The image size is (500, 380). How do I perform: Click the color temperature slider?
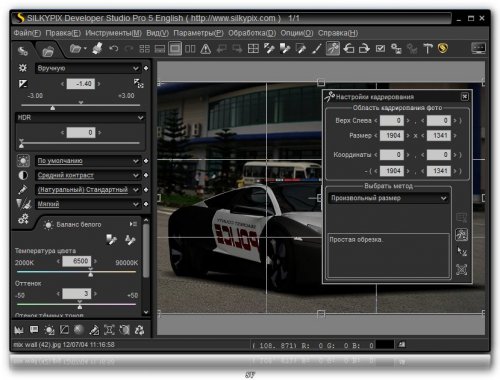(x=76, y=272)
